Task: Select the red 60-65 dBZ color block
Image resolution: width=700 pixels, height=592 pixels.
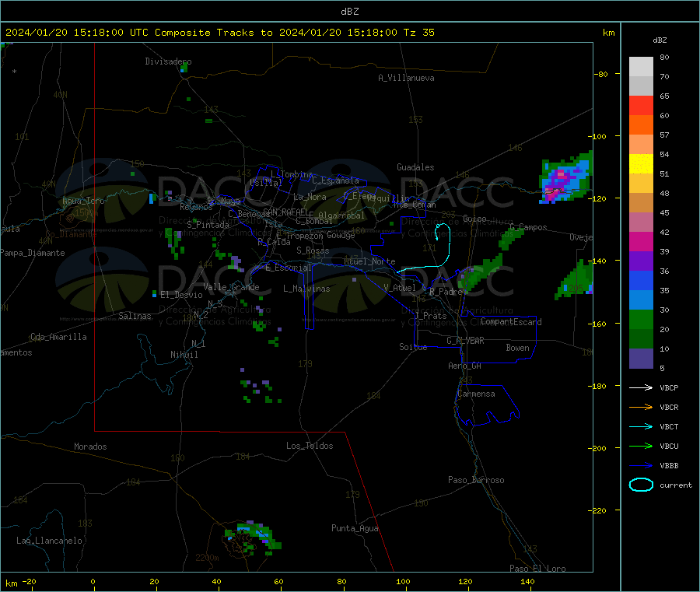Action: tap(641, 105)
